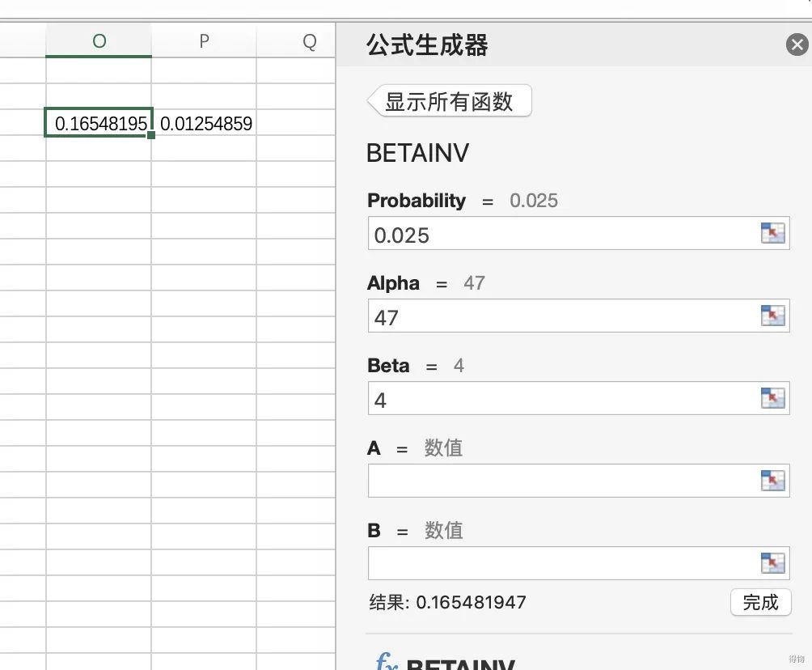Screen dimensions: 812x670
Task: Click range selector icon for A field
Action: 772,481
